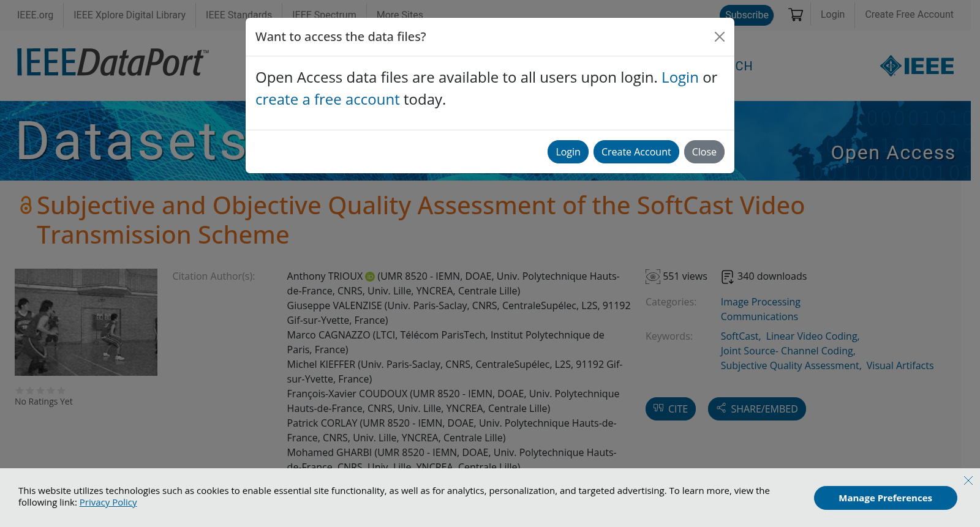Click the IEEE DataPort logo
The height and width of the screenshot is (527, 980).
(x=113, y=62)
